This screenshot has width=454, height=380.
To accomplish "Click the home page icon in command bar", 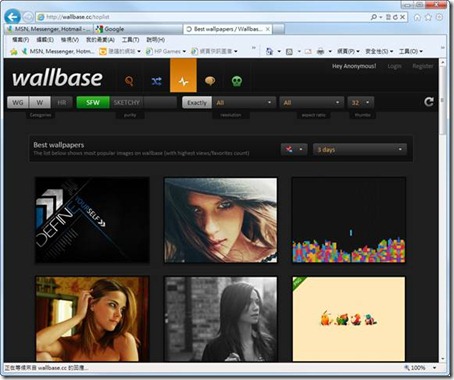I will (269, 51).
